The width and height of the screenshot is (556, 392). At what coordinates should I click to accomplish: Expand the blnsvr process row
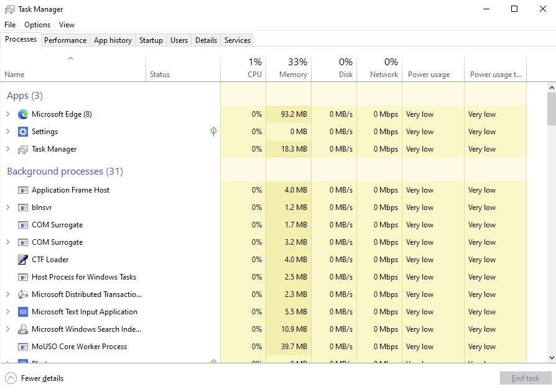(8, 207)
